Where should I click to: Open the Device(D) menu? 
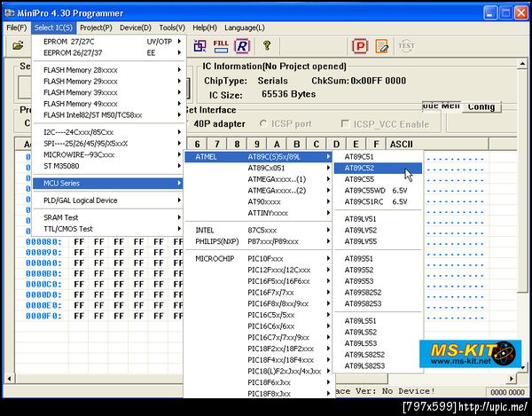(x=136, y=27)
